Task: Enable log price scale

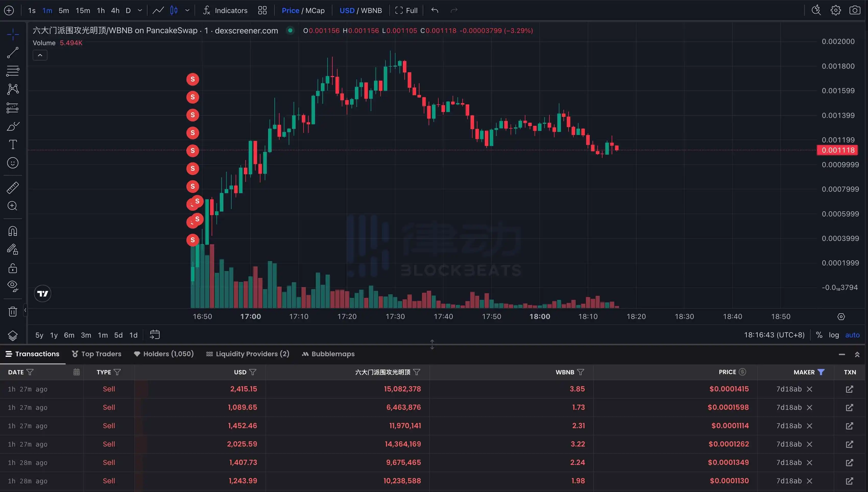Action: click(x=834, y=335)
